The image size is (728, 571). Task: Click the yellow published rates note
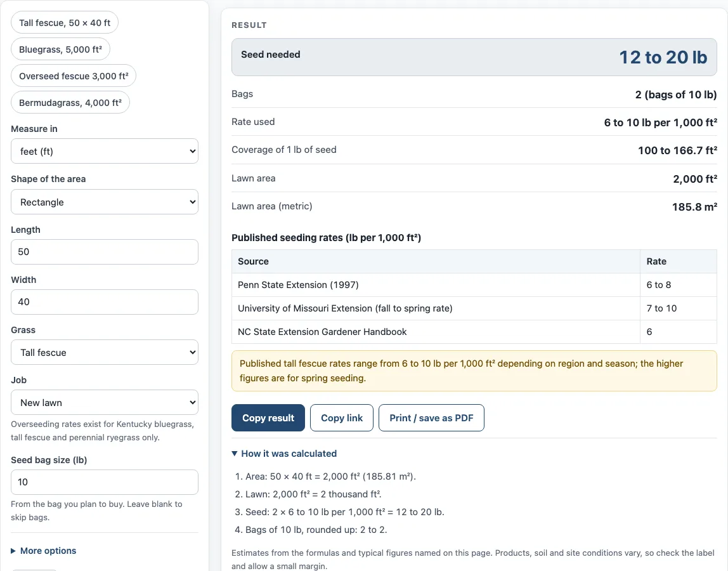point(474,371)
